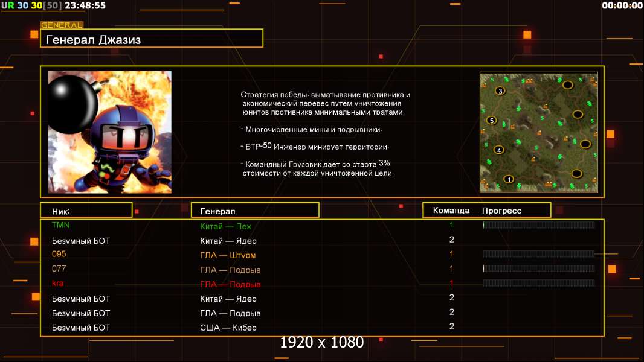
Task: Select start position 1 on the minimap
Action: pos(509,179)
